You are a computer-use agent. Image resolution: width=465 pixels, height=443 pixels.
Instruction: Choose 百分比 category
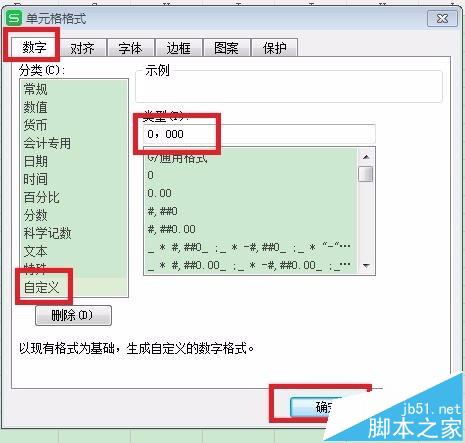[74, 197]
